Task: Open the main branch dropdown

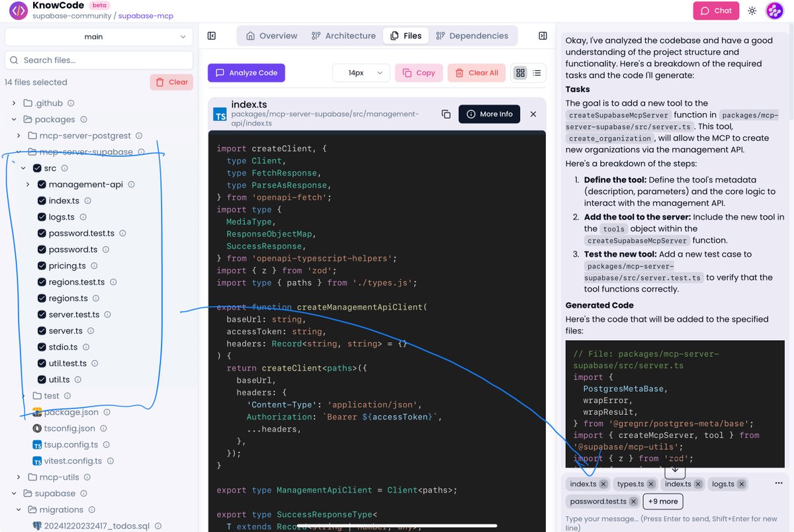Action: tap(99, 37)
